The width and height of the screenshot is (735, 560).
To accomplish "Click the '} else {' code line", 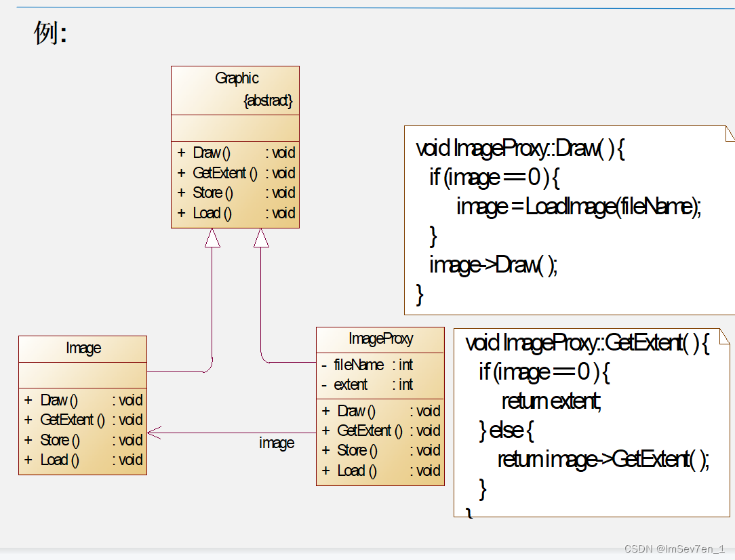I will [506, 431].
